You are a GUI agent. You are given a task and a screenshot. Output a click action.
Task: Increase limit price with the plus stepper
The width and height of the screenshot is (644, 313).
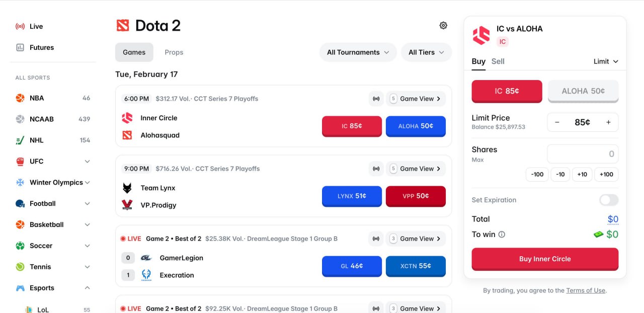coord(608,122)
